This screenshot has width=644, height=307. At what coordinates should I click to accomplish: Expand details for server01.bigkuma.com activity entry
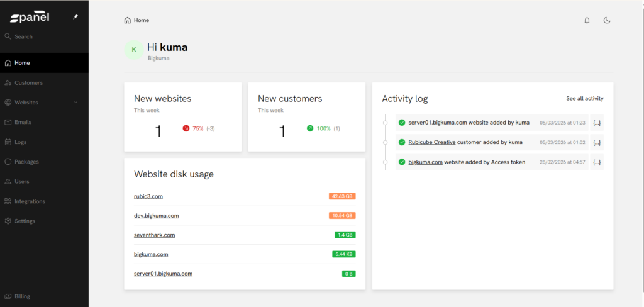click(x=597, y=123)
